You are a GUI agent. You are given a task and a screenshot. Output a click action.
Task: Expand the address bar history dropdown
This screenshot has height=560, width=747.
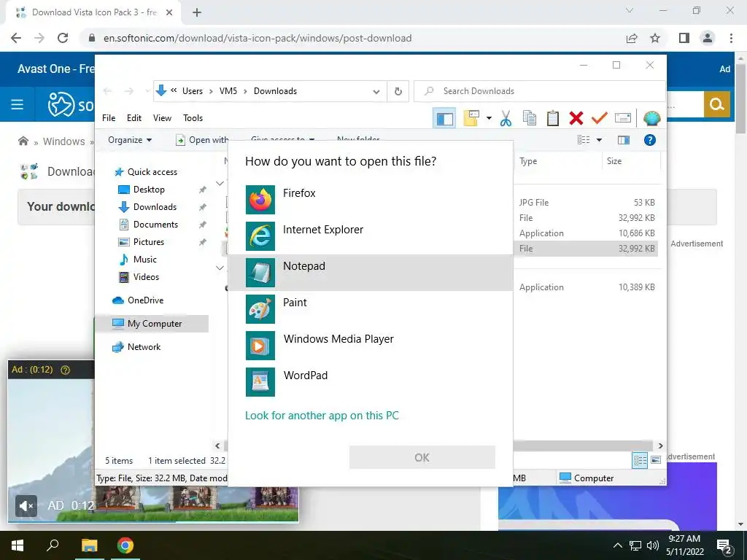pos(376,91)
